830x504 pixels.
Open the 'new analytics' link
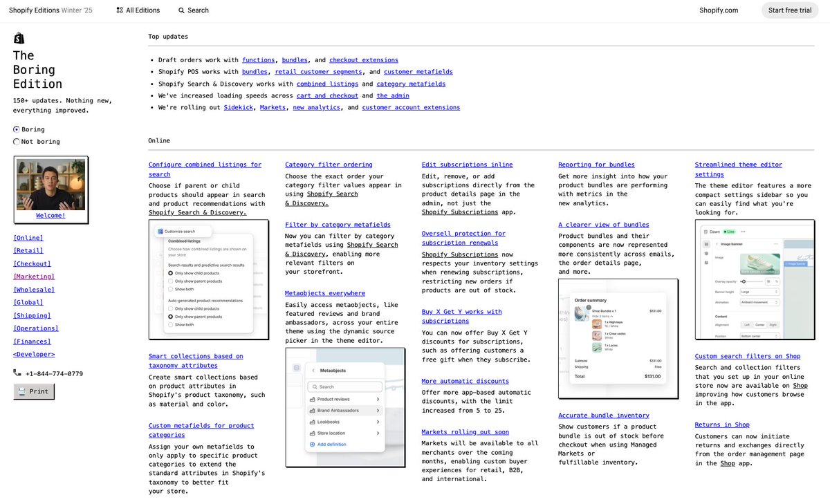click(316, 107)
